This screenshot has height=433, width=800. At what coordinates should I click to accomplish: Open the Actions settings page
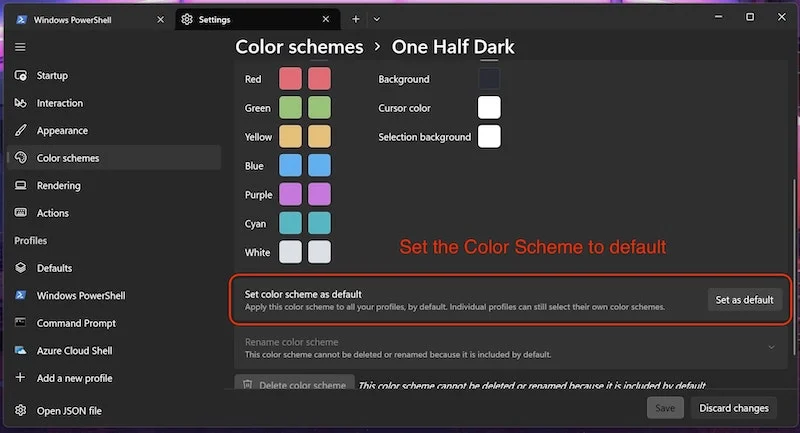point(114,213)
